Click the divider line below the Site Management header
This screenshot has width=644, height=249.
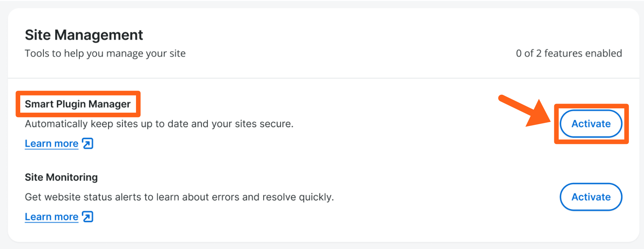point(323,78)
